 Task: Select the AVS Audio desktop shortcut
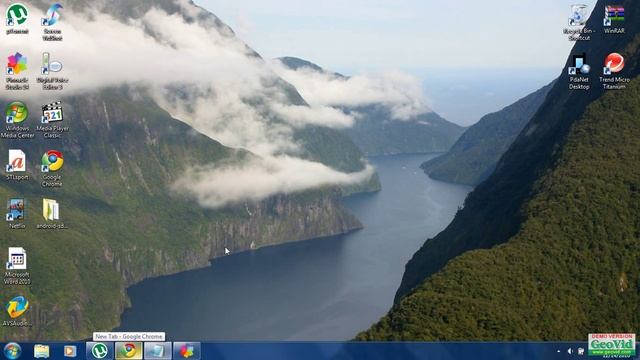pyautogui.click(x=17, y=311)
